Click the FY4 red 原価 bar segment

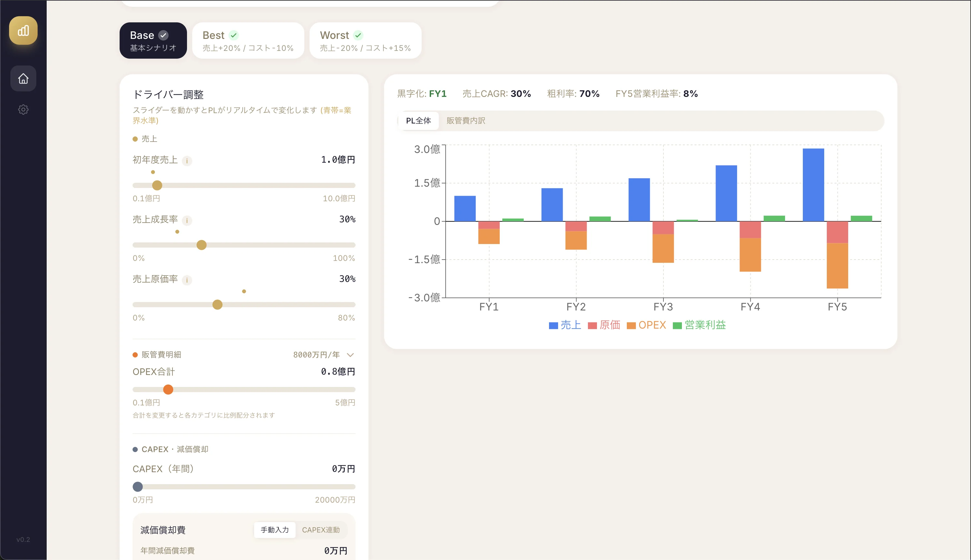click(750, 230)
